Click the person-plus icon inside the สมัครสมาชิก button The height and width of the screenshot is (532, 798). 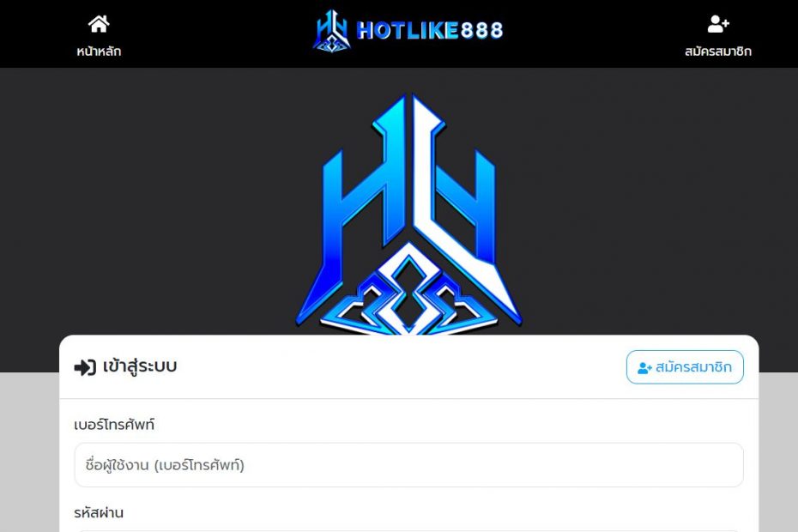point(644,367)
